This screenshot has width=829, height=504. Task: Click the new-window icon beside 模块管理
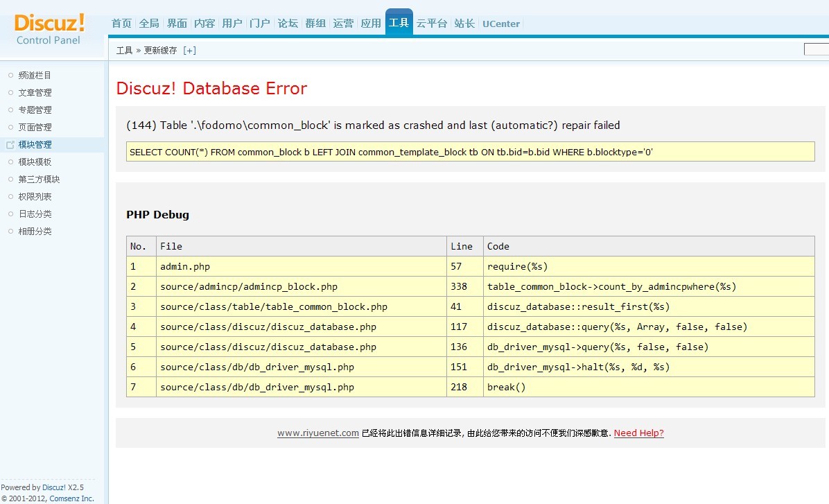[x=10, y=145]
